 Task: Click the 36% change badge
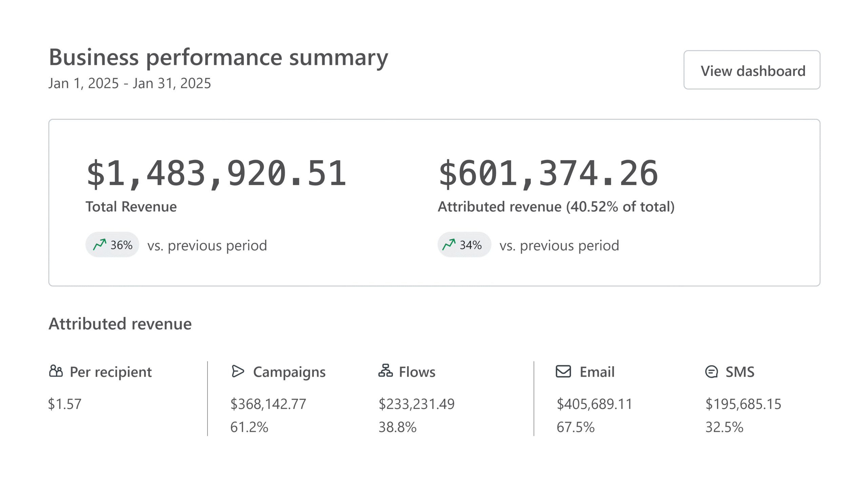point(113,245)
